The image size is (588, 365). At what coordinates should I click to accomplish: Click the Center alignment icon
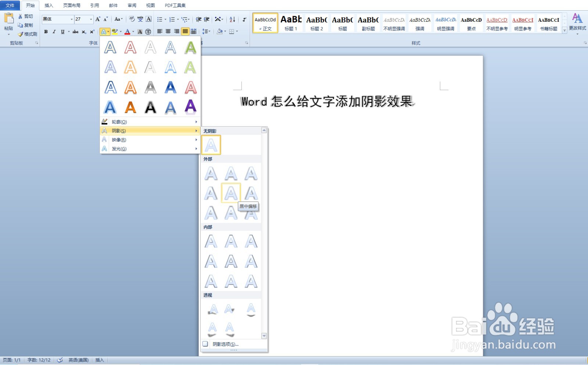tap(168, 32)
